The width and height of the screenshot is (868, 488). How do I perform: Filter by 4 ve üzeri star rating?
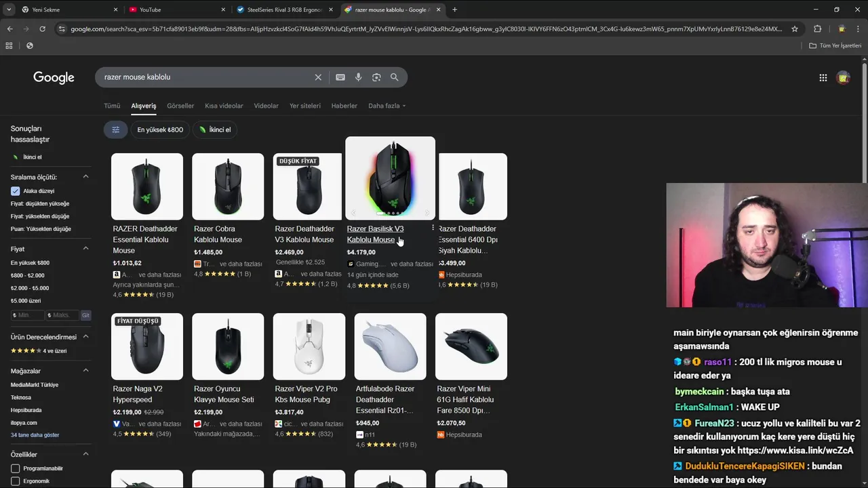pyautogui.click(x=39, y=351)
